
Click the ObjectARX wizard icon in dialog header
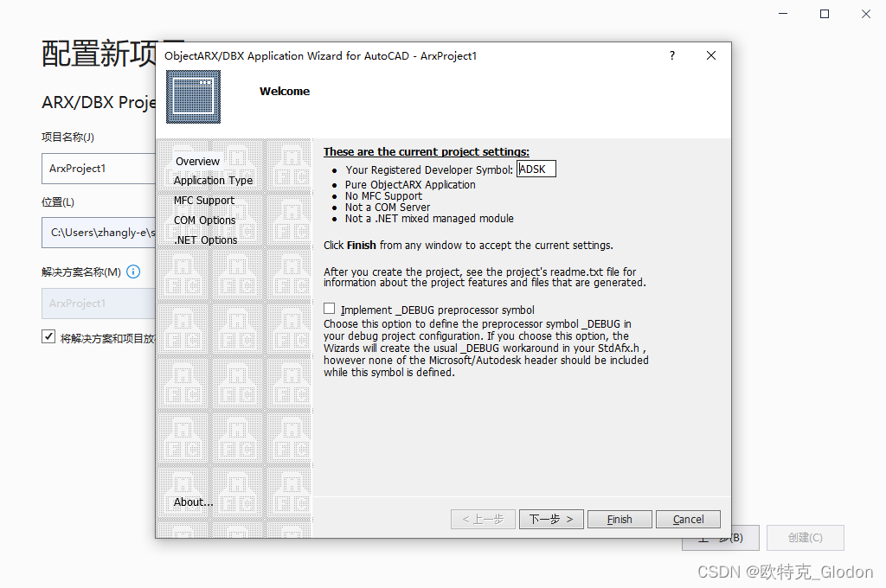tap(193, 97)
